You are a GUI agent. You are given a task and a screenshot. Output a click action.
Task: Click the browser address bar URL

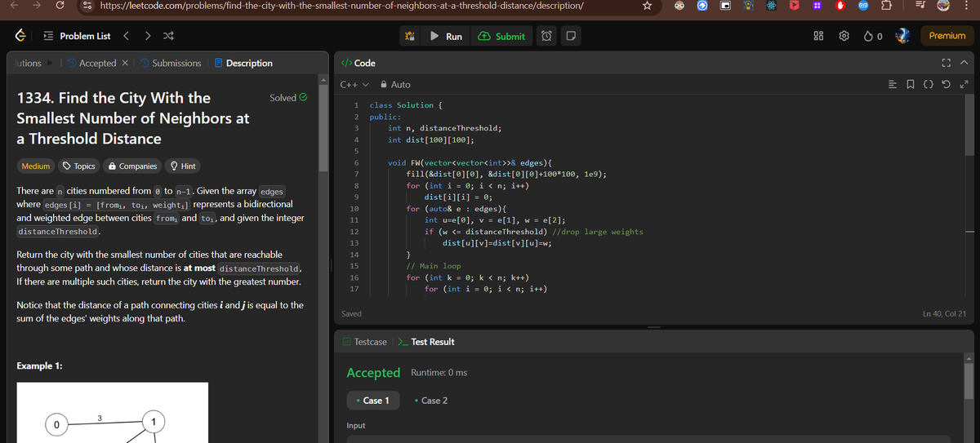[x=342, y=6]
